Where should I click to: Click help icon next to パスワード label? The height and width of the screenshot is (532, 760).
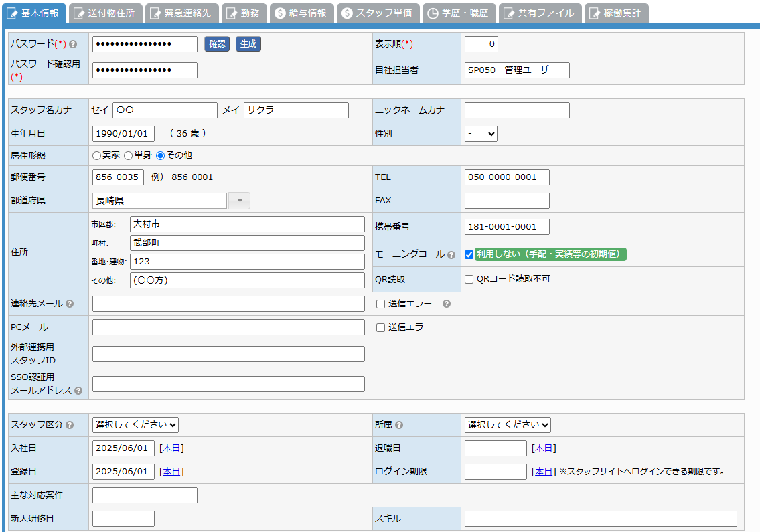[73, 44]
